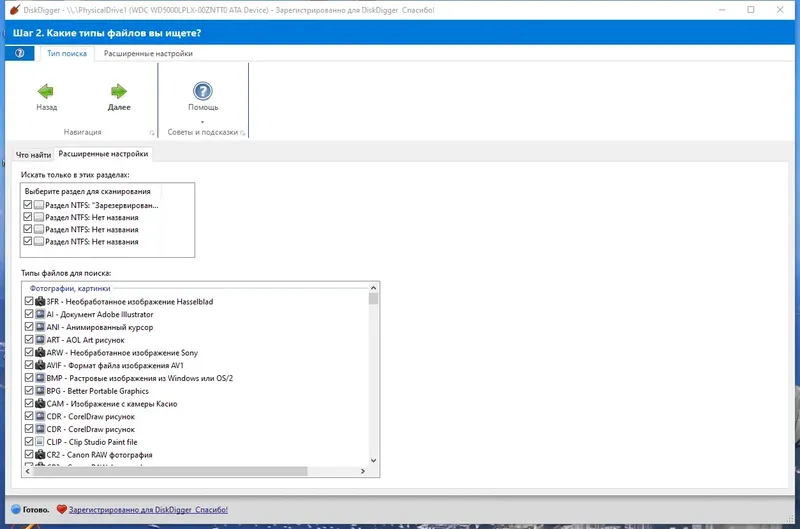Open the Навигация group dialog launcher
Screen dimensions: 800x529
coord(152,133)
